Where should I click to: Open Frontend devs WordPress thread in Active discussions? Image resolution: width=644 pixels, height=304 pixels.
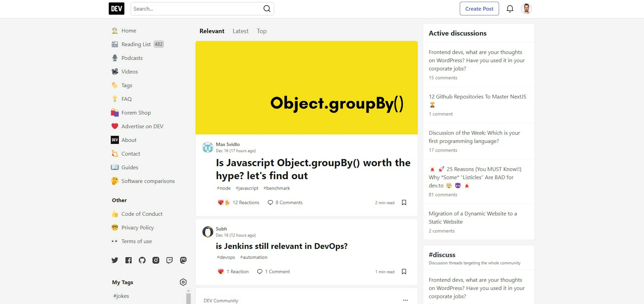[476, 60]
